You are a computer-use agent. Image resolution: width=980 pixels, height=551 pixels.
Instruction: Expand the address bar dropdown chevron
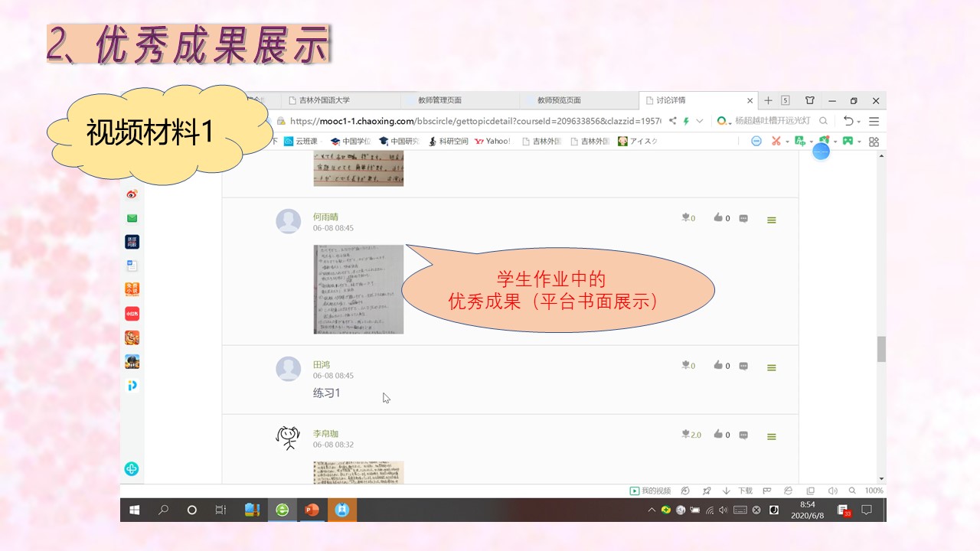pos(699,121)
